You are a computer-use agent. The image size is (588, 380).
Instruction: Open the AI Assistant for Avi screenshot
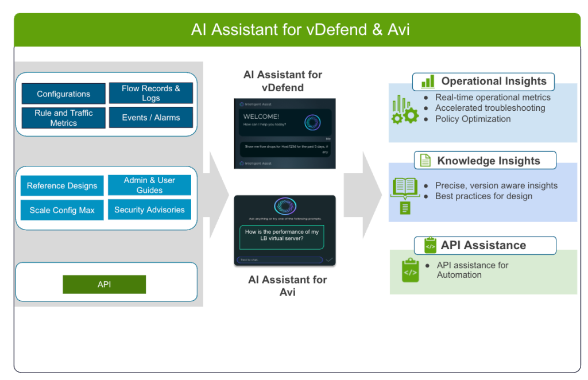pos(285,230)
